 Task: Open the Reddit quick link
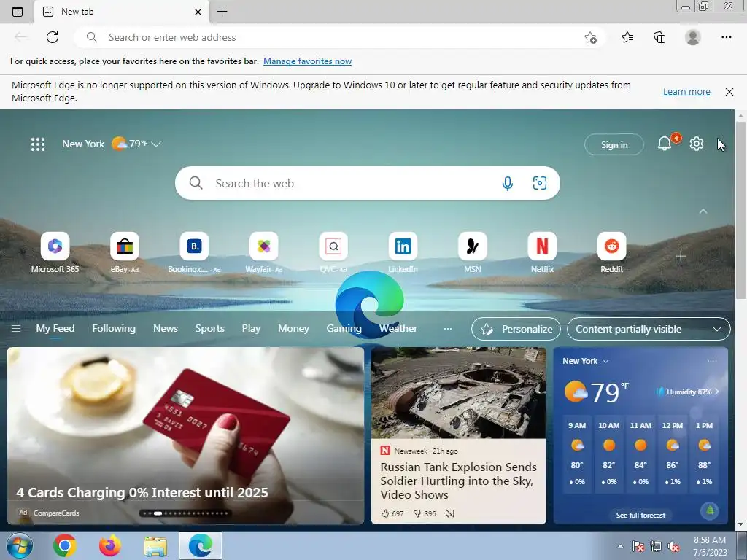pyautogui.click(x=611, y=253)
